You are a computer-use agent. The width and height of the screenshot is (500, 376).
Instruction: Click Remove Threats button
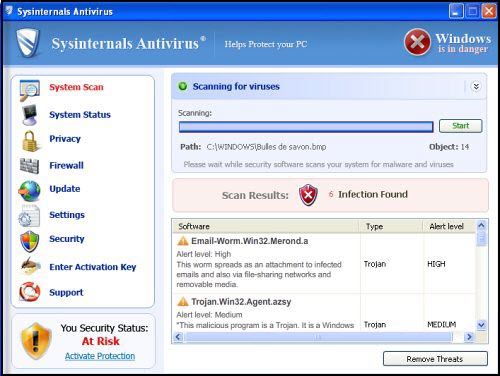pos(435,359)
